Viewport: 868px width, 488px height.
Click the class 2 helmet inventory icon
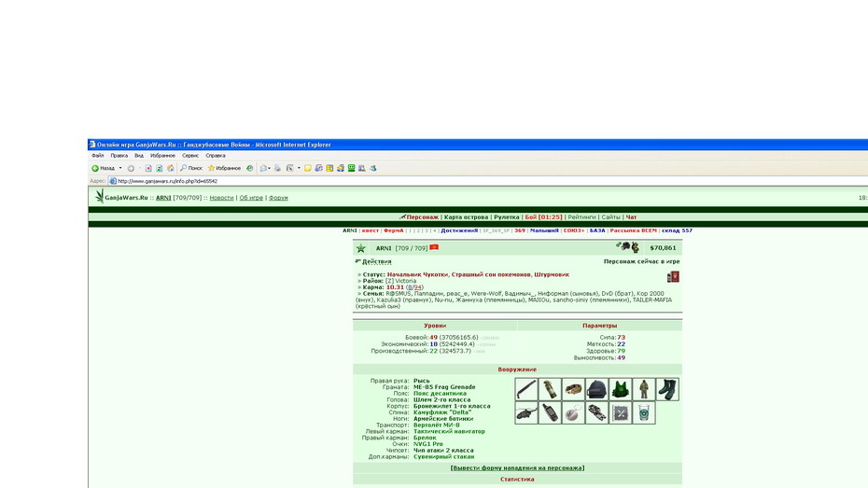click(x=596, y=389)
